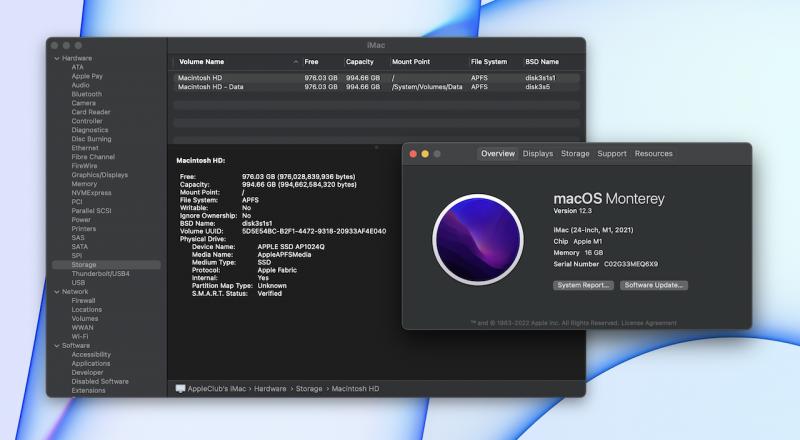Open Applications under Software
This screenshot has width=800, height=440.
[91, 363]
